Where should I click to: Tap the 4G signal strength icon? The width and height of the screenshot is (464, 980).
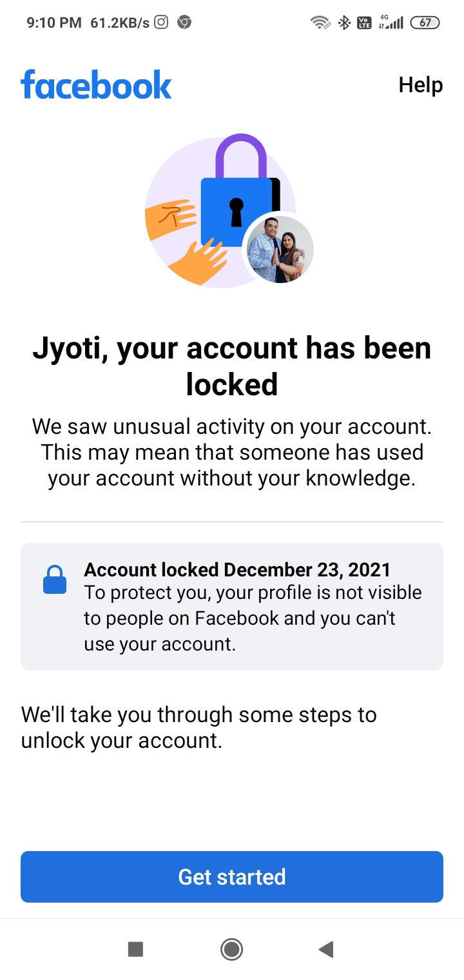391,23
